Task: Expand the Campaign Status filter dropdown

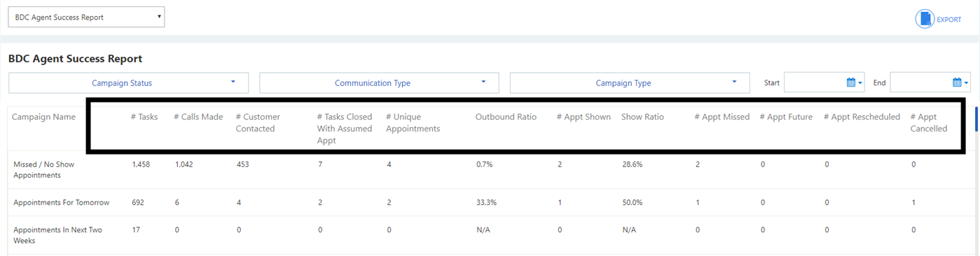Action: (128, 83)
